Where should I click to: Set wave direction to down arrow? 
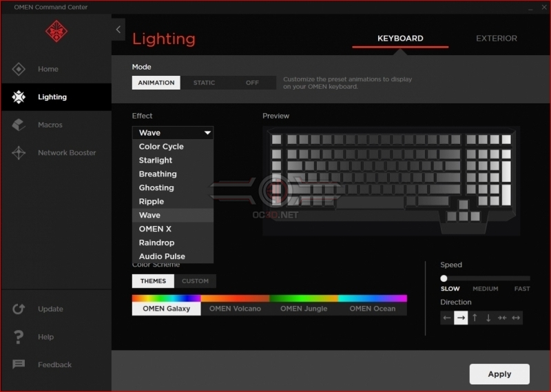tap(488, 318)
